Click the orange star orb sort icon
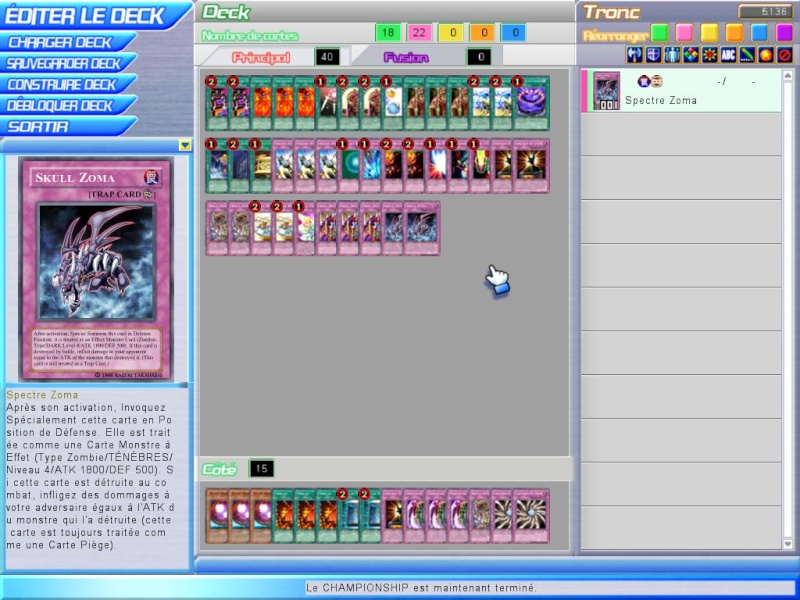Image resolution: width=800 pixels, height=600 pixels. 766,55
